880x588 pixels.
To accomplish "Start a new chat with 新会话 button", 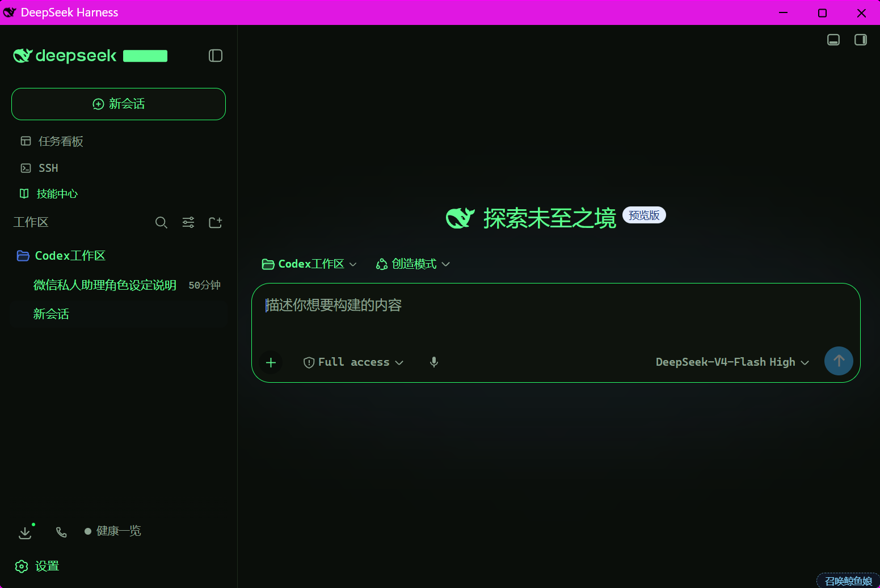I will click(119, 104).
